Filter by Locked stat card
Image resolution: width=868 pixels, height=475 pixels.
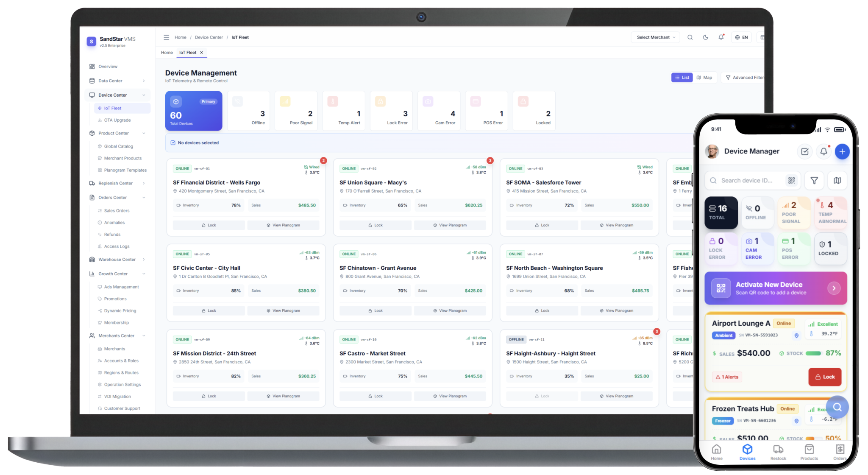[534, 111]
